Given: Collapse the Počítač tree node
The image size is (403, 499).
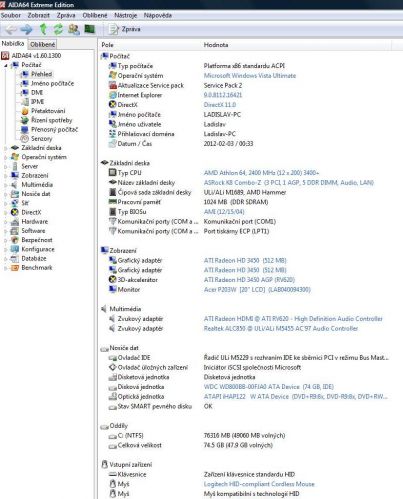Looking at the screenshot, I should coord(6,65).
